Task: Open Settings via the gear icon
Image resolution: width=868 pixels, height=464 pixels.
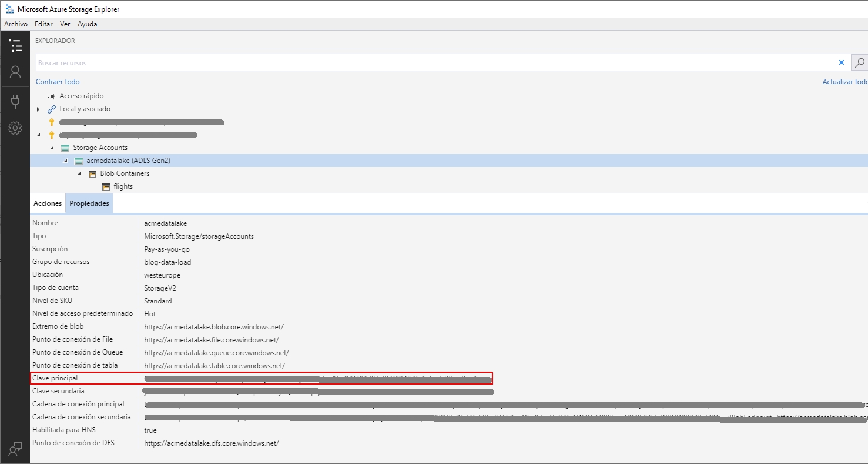Action: [x=15, y=128]
